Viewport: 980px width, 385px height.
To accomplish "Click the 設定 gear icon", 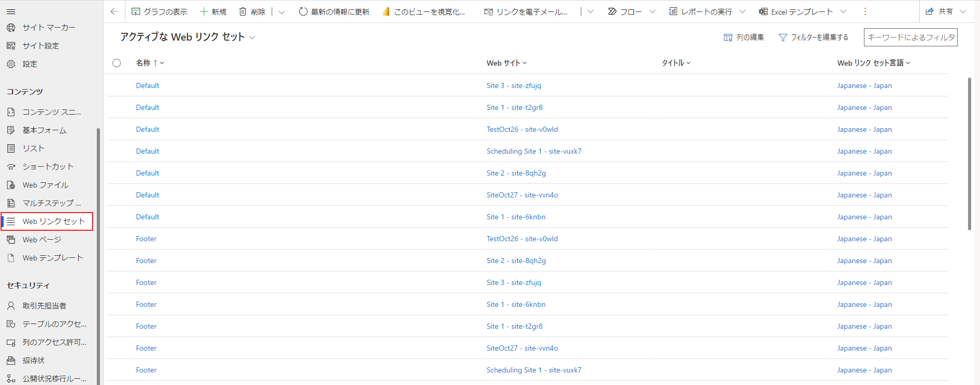I will (11, 64).
